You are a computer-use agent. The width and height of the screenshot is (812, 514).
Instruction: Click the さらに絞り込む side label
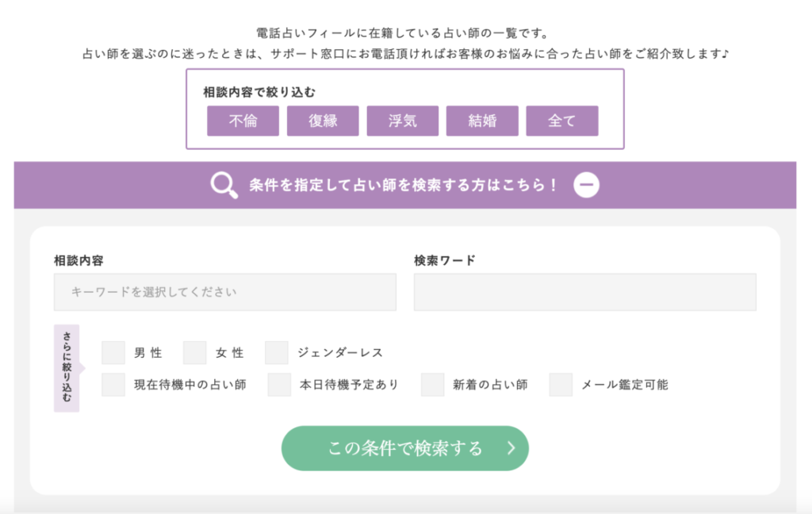[x=67, y=368]
